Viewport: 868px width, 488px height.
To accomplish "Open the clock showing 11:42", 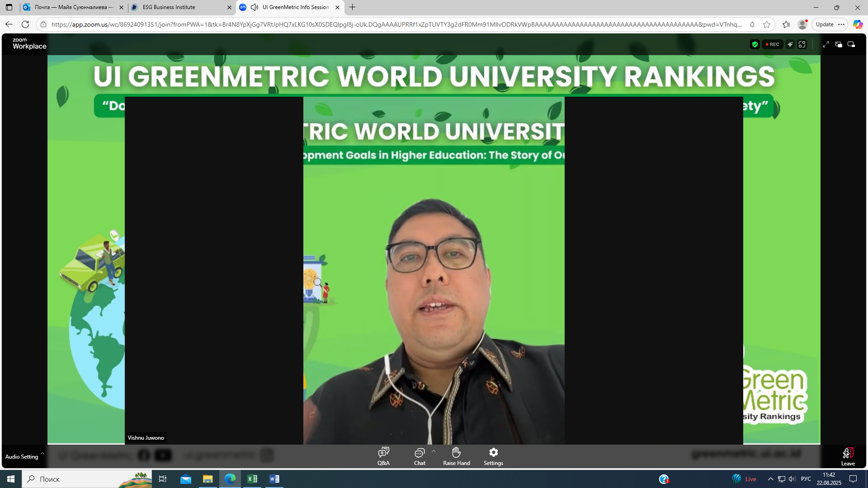I will pyautogui.click(x=829, y=479).
